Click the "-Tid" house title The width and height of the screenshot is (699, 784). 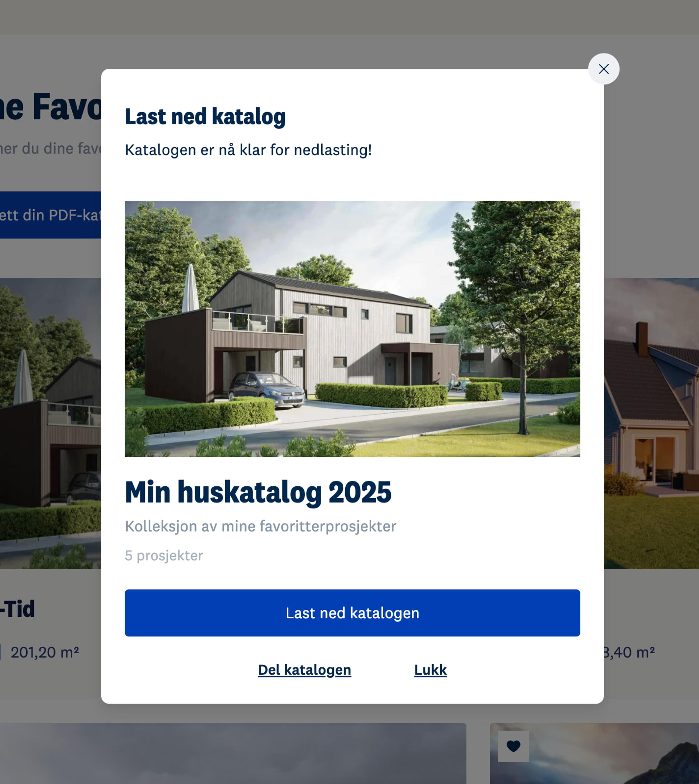click(x=17, y=608)
